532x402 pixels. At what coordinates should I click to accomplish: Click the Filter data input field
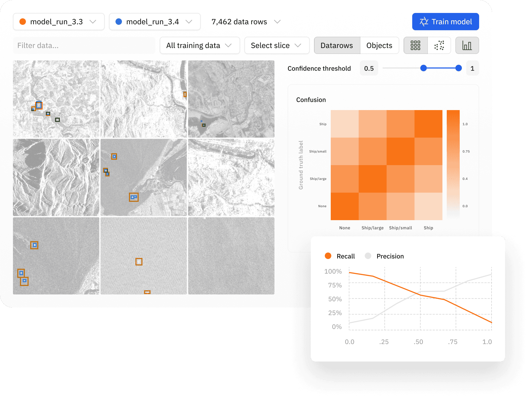[x=84, y=45]
